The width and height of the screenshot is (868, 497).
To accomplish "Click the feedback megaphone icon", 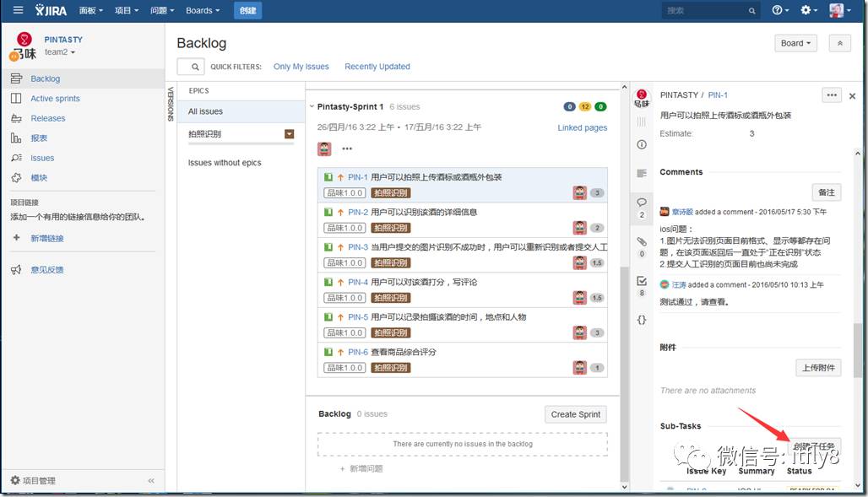I will [16, 269].
